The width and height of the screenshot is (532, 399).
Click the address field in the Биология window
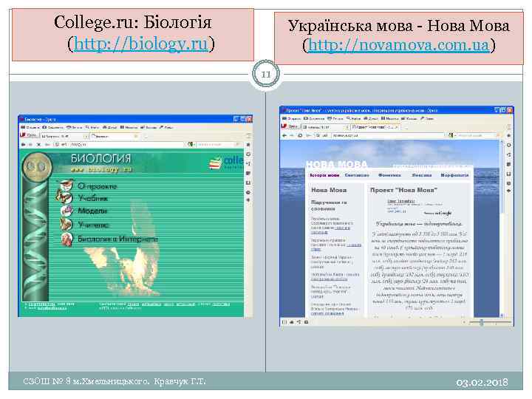(x=126, y=145)
